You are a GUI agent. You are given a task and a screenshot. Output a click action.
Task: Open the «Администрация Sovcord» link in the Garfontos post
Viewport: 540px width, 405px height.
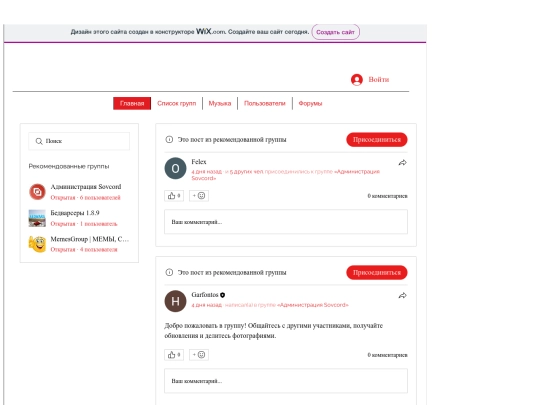coord(313,305)
